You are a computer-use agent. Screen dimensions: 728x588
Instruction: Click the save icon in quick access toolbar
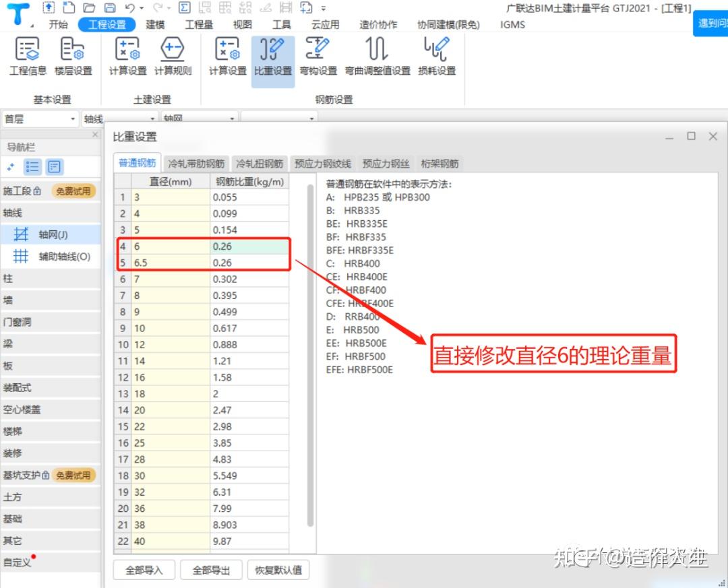click(110, 7)
